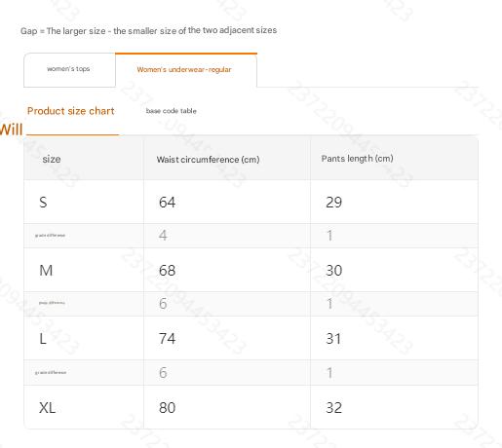
Task: Switch to the base code table tab
Action: 172,111
